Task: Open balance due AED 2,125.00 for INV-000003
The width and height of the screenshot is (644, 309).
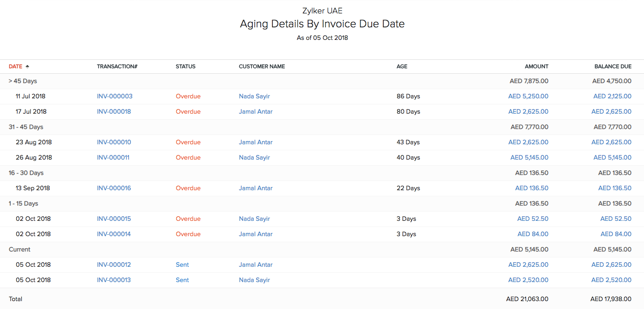Action: [x=612, y=96]
